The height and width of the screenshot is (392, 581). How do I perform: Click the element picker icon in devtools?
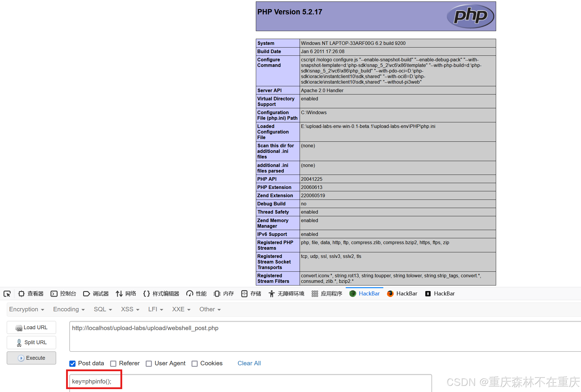(7, 294)
